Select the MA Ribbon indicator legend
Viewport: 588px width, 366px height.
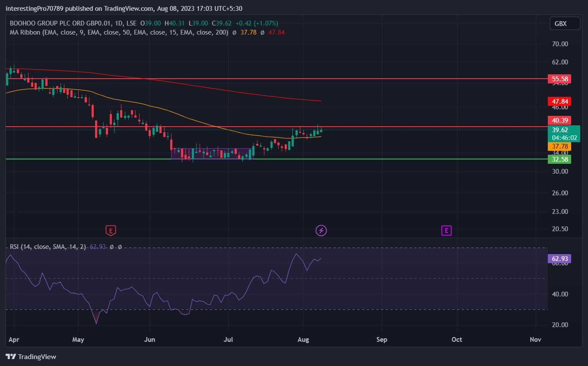click(x=119, y=32)
